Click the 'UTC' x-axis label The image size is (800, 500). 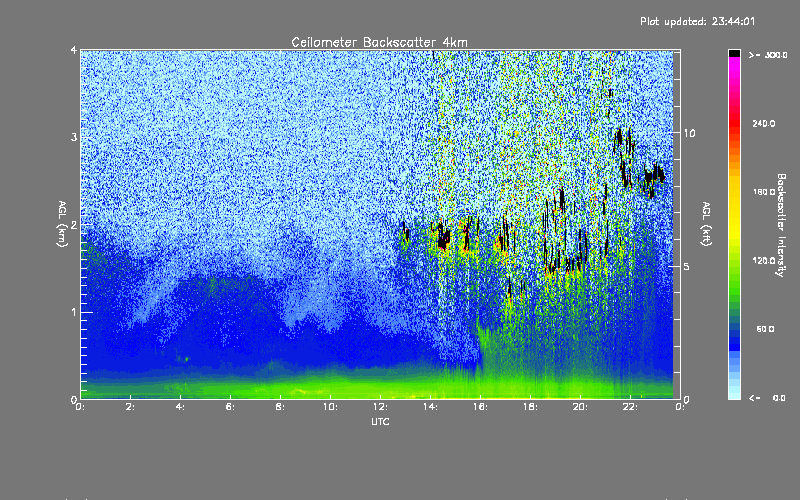point(380,421)
